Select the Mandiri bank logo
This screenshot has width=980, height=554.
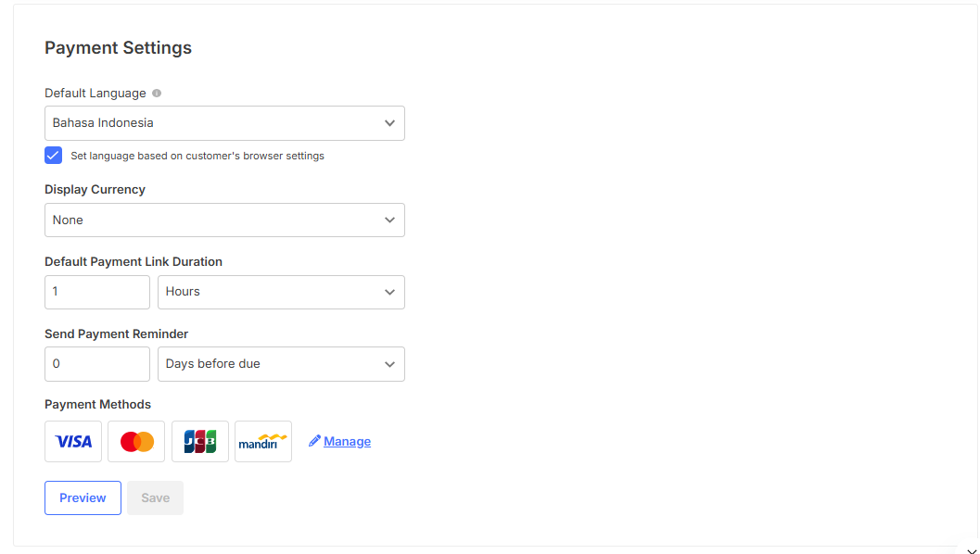click(263, 441)
